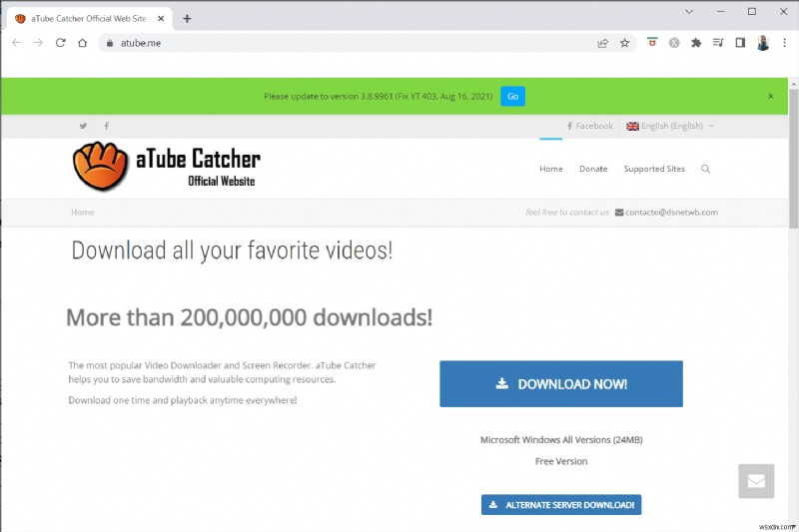The image size is (799, 532).
Task: Click the aTube Catcher glove logo
Action: click(101, 166)
